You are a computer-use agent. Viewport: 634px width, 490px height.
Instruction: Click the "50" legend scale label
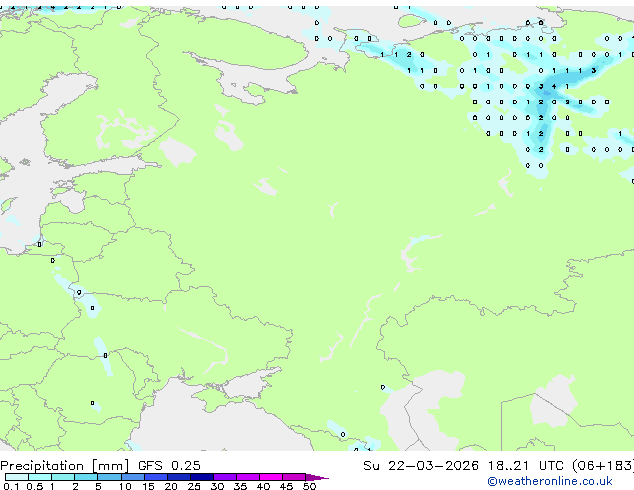pyautogui.click(x=309, y=486)
